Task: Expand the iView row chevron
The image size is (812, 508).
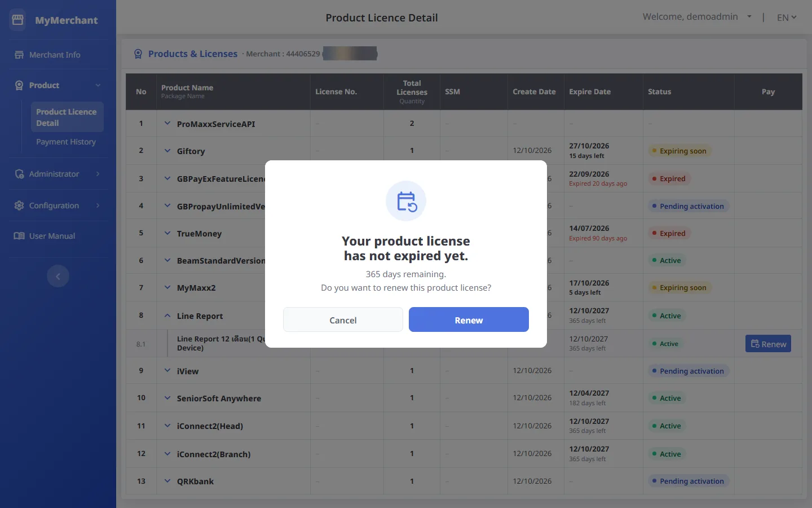Action: pyautogui.click(x=167, y=370)
